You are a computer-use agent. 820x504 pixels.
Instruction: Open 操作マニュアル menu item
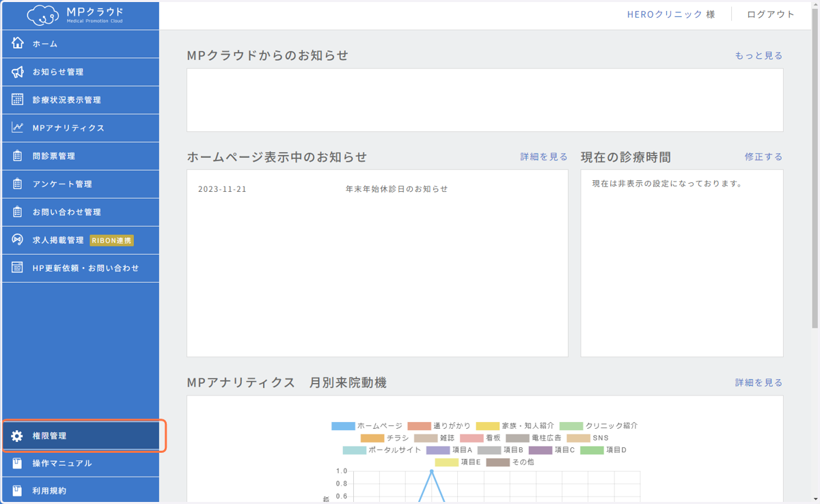pos(81,463)
